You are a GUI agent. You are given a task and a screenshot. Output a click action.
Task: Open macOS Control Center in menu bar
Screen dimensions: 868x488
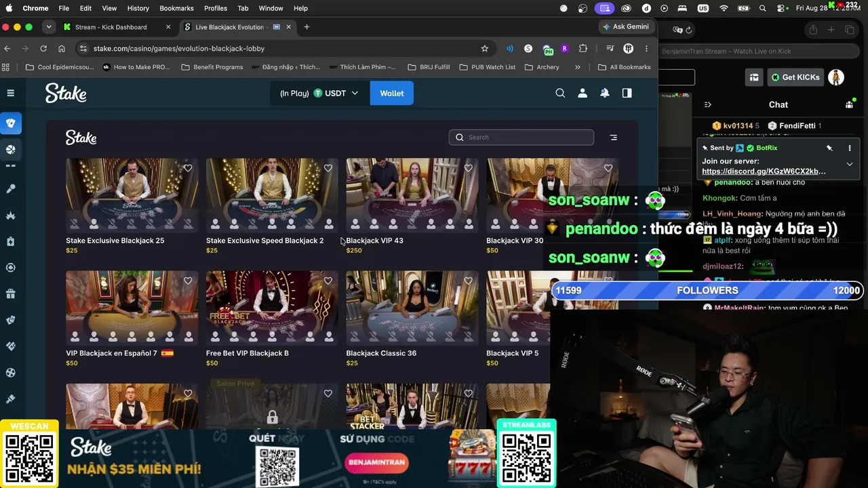(x=781, y=8)
